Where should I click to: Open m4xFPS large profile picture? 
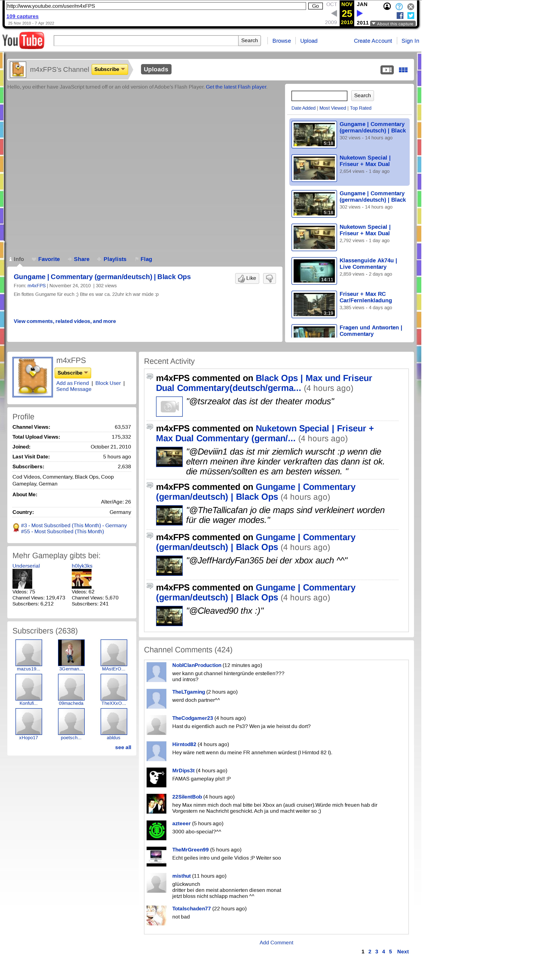click(33, 377)
